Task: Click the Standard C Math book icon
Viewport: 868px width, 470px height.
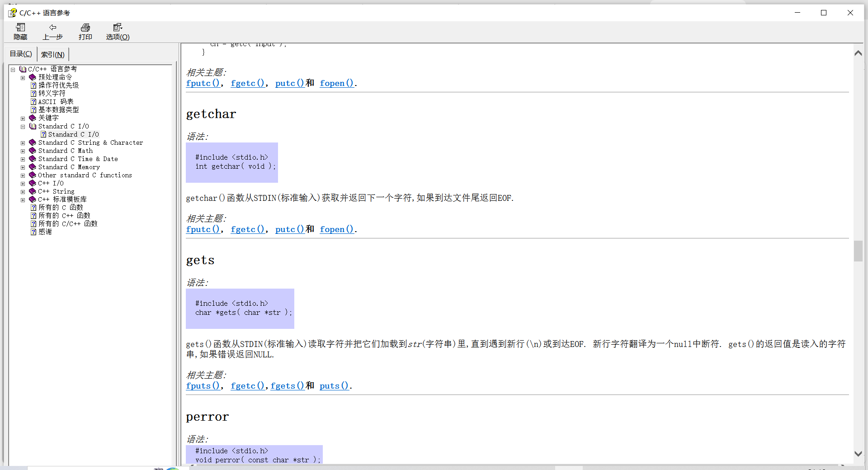Action: [33, 151]
